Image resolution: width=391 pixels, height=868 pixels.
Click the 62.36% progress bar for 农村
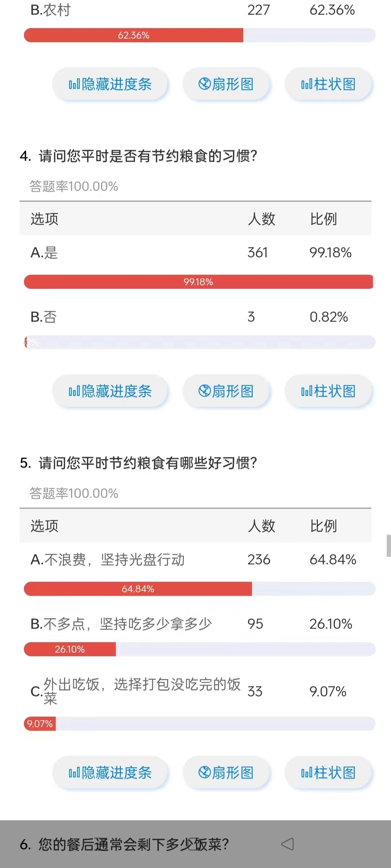[x=134, y=35]
